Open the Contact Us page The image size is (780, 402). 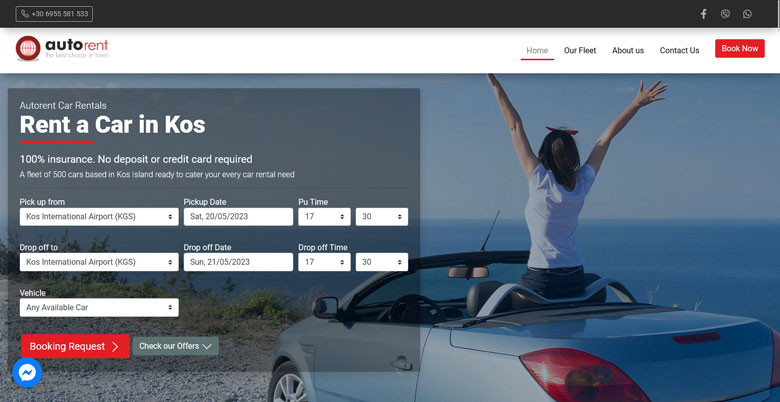(x=680, y=50)
